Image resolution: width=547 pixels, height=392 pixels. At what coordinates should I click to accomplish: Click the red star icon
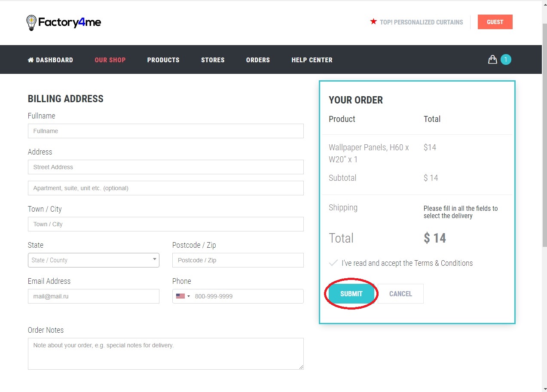point(373,21)
